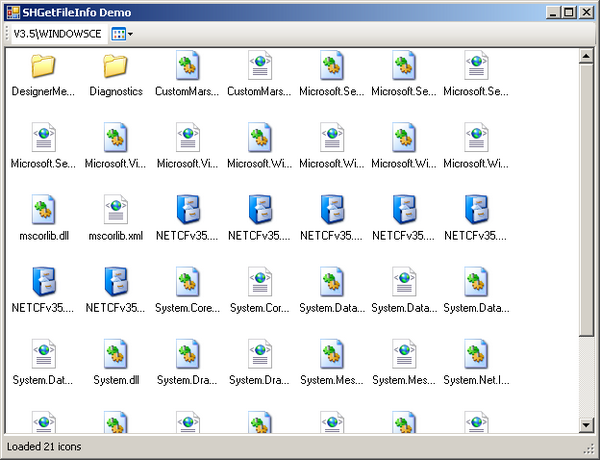The image size is (600, 460).
Task: Click the SHGetFileInfo Demo title bar icon
Action: coord(13,13)
